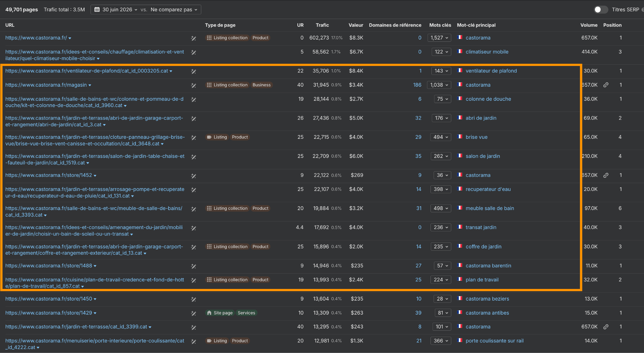Sort by Domaines de référence column header
Image resolution: width=644 pixels, height=353 pixels.
pos(395,25)
